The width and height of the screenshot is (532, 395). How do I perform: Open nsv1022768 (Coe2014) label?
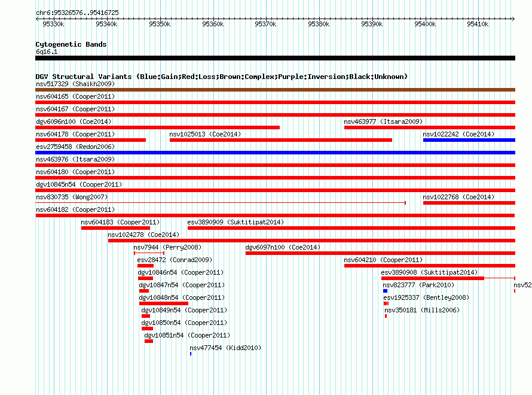point(458,197)
